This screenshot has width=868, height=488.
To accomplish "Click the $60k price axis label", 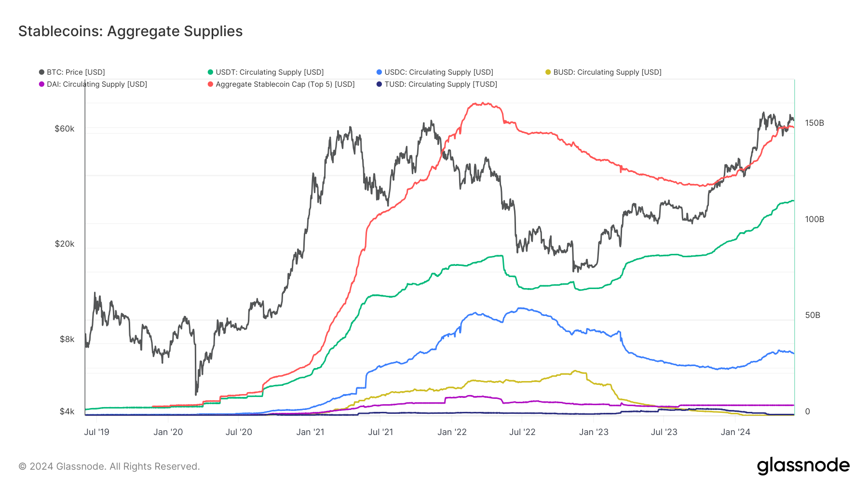I will coord(65,129).
